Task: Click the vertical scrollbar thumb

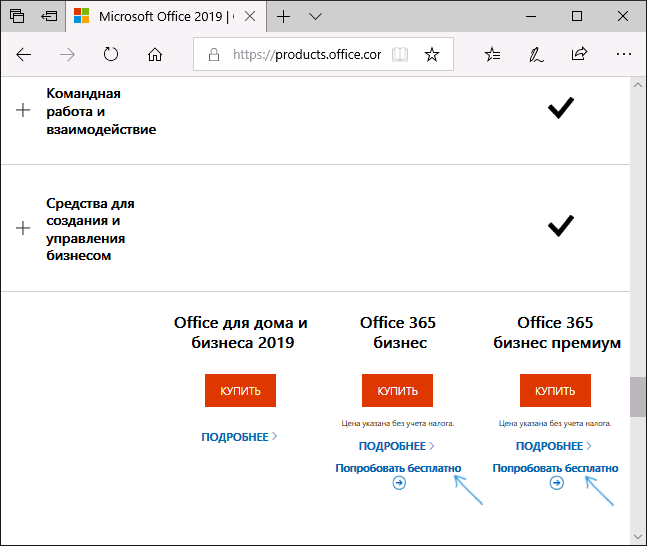Action: (x=638, y=397)
